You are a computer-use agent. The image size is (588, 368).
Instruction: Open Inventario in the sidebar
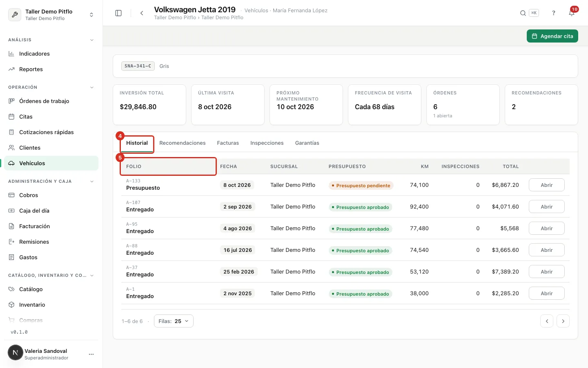(x=51, y=305)
